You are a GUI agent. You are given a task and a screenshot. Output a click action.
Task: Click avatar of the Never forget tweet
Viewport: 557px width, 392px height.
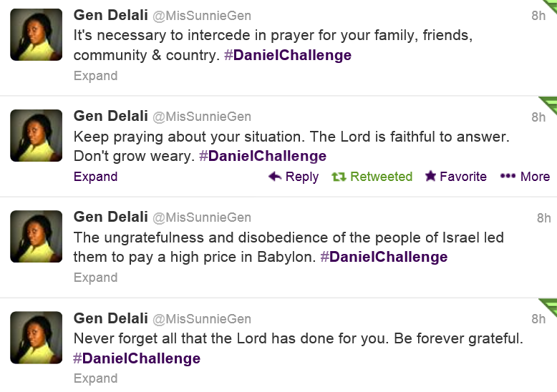(37, 338)
